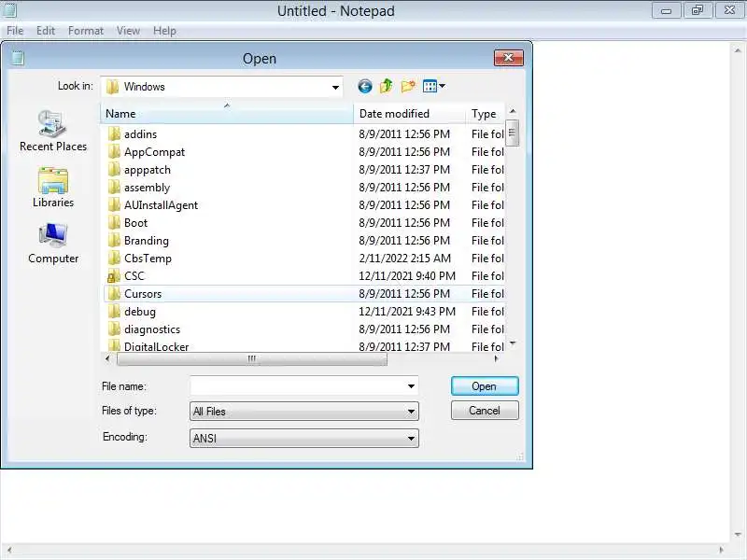Open Computer shortcut
747x560 pixels.
53,244
